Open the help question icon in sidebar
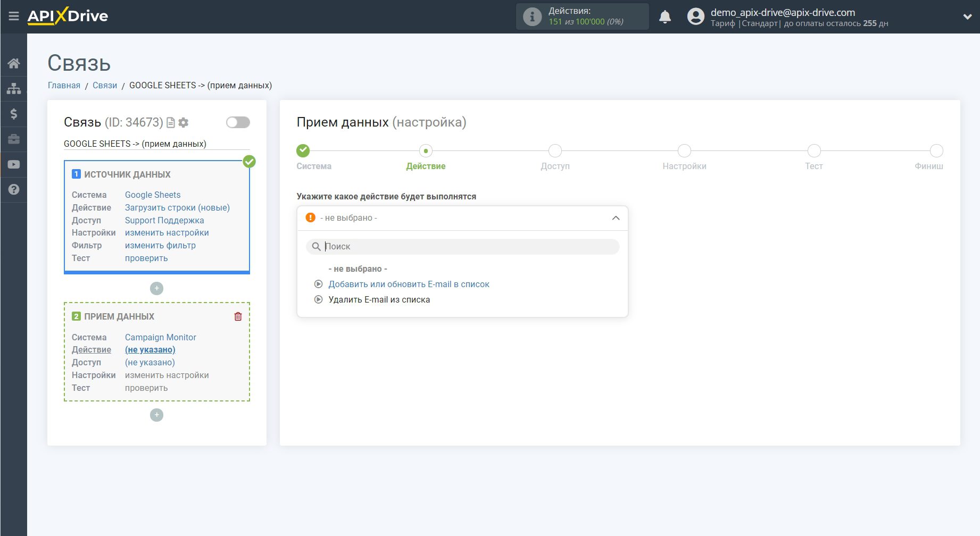This screenshot has height=536, width=980. [x=14, y=189]
